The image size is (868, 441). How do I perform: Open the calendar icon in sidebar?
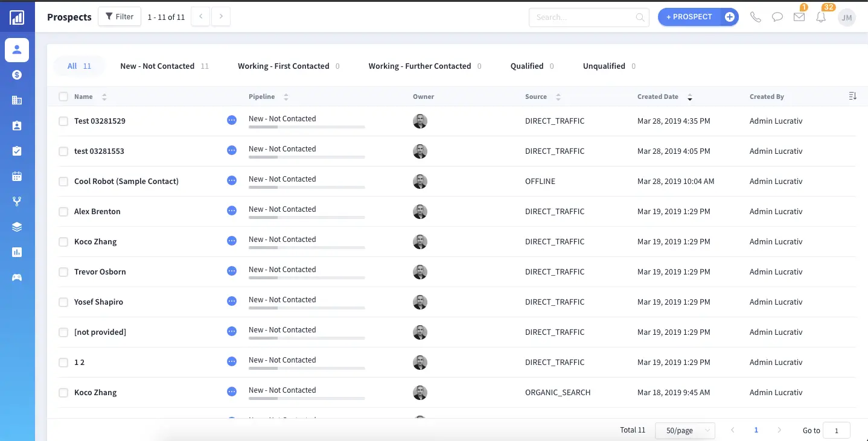tap(17, 176)
